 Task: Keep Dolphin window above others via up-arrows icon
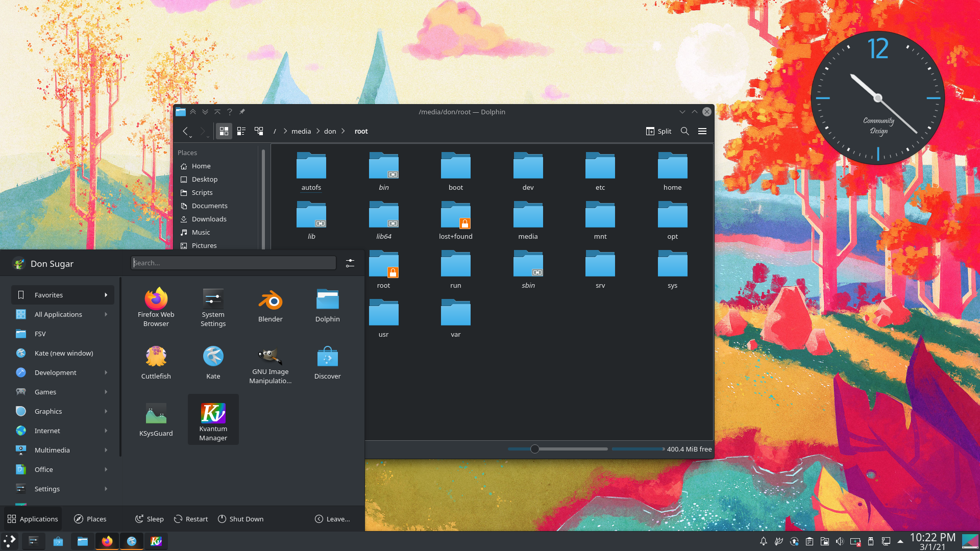click(193, 112)
